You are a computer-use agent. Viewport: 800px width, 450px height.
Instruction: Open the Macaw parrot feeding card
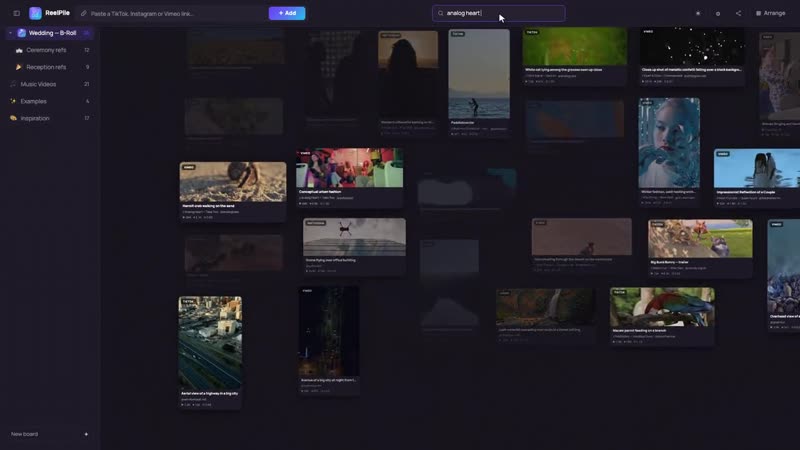coord(662,317)
